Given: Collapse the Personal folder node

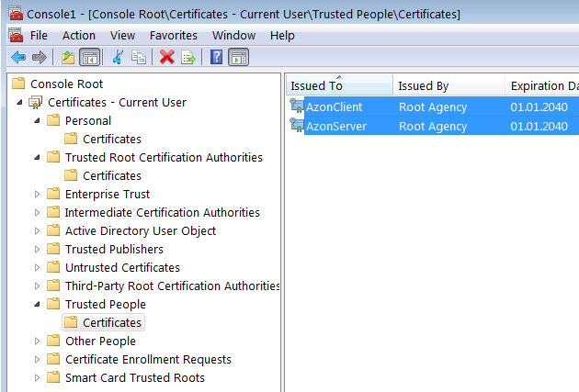Looking at the screenshot, I should pyautogui.click(x=38, y=120).
